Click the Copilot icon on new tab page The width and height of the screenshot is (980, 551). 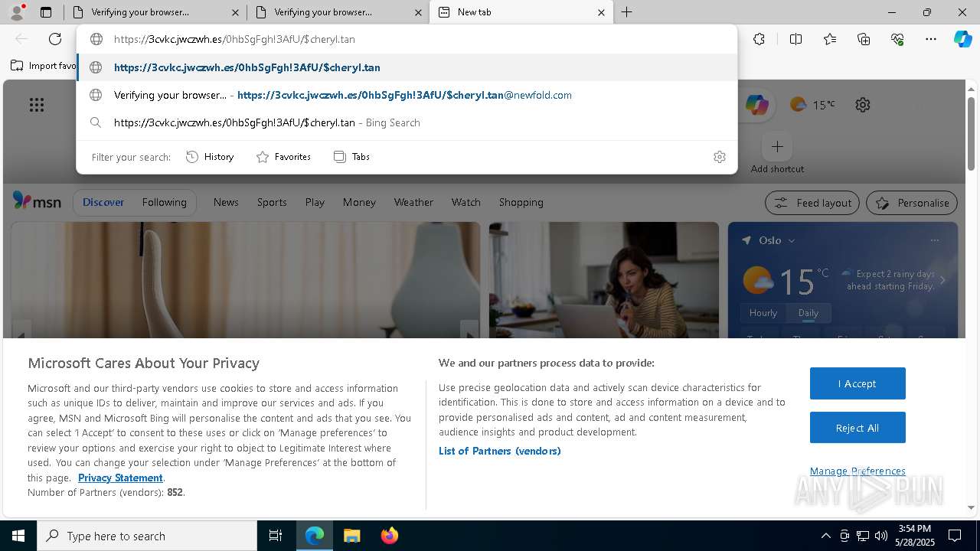(757, 105)
